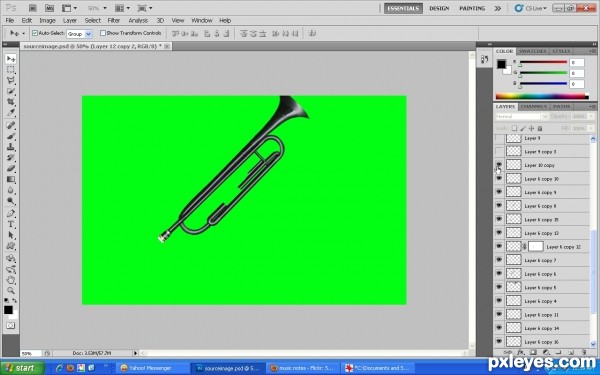The image size is (600, 375).
Task: Select the Path Selection tool
Action: pyautogui.click(x=11, y=235)
